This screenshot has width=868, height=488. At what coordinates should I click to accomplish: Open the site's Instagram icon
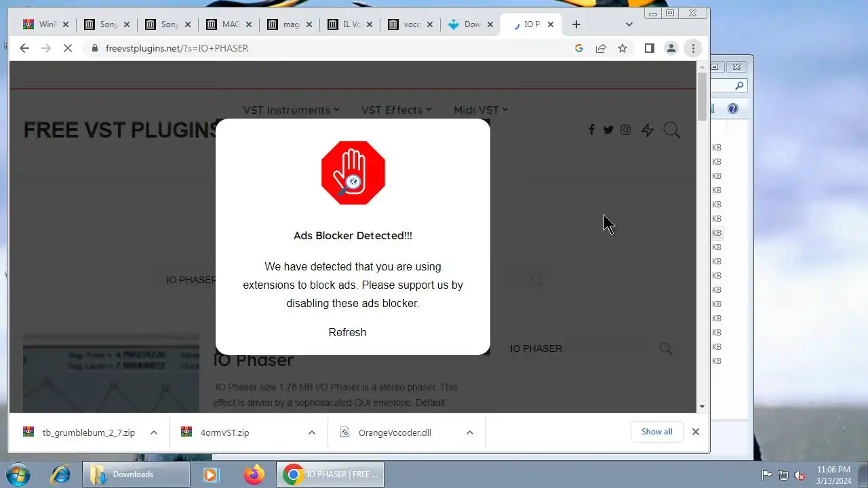pos(626,129)
